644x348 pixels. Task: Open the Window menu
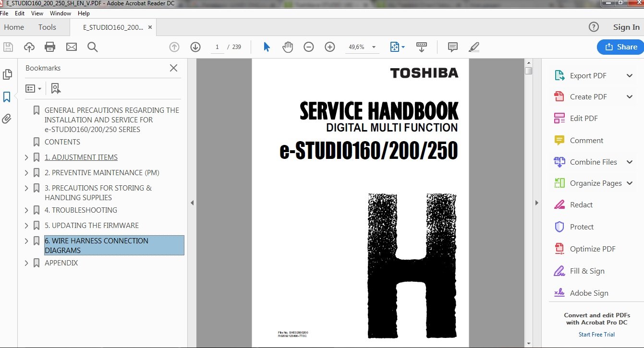pos(61,13)
